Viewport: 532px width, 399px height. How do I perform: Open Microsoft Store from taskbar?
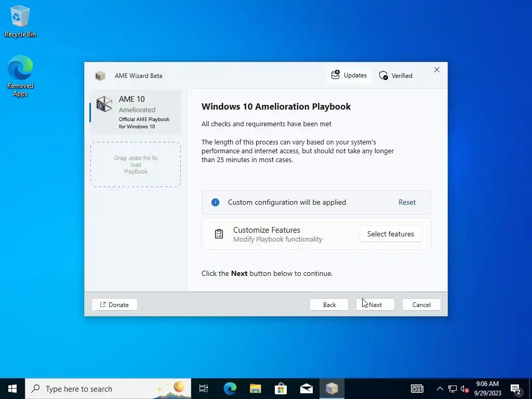281,389
